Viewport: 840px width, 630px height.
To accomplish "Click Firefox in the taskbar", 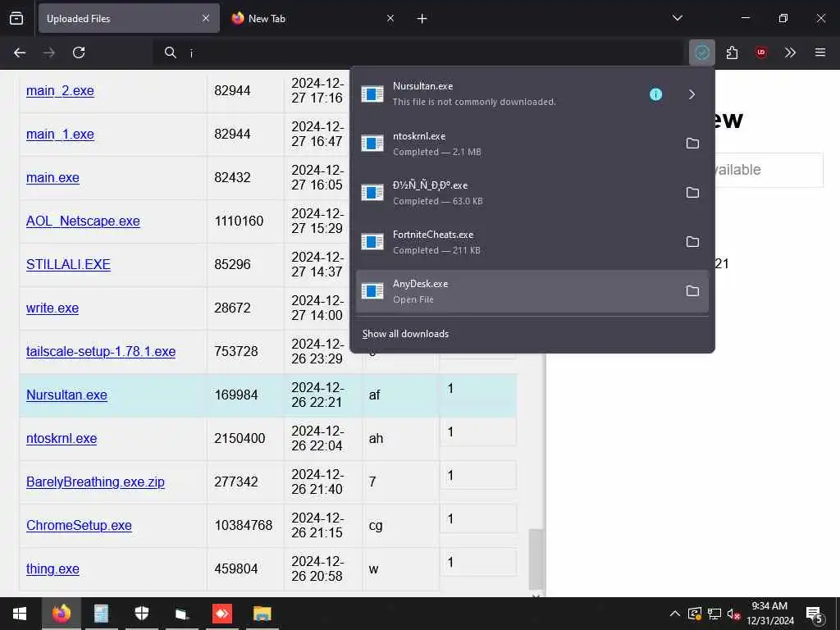I will [61, 614].
